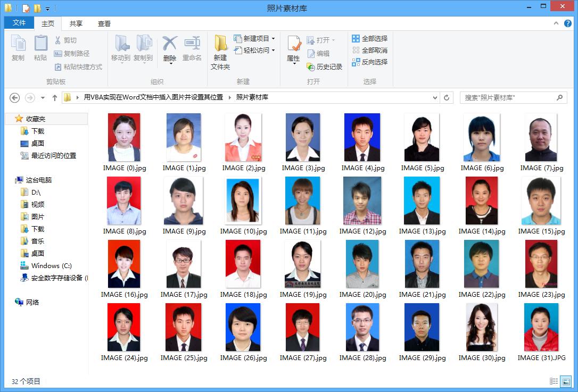Image resolution: width=578 pixels, height=392 pixels.
Task: Select the IMAGE (0).jpg thumbnail
Action: pyautogui.click(x=123, y=137)
